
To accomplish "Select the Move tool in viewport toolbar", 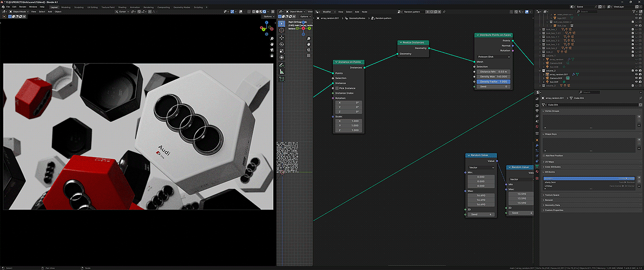I will pos(282,37).
